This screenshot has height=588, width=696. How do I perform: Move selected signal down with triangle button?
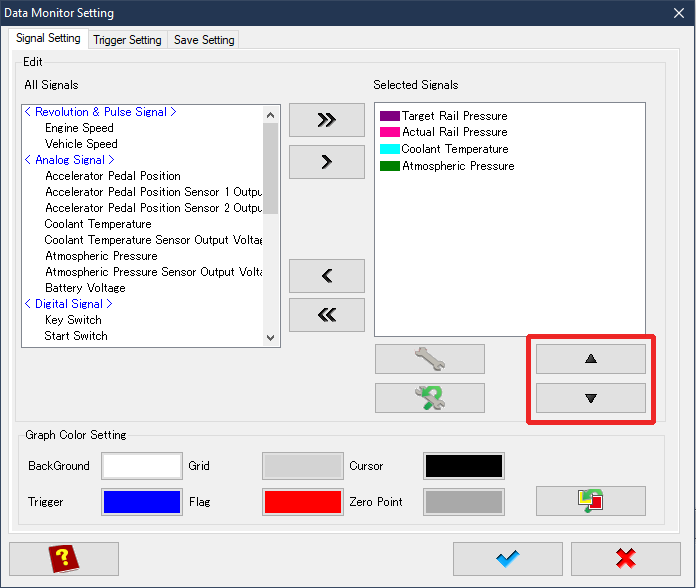pos(590,398)
